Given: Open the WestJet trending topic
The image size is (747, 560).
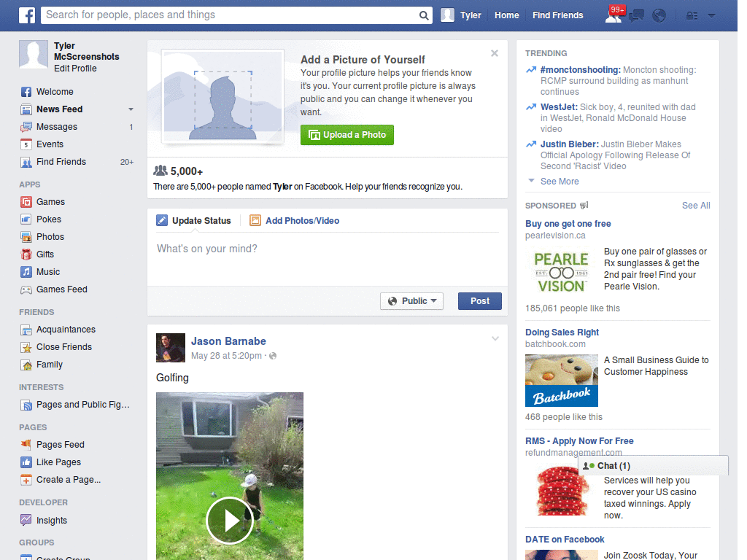Looking at the screenshot, I should [x=559, y=107].
